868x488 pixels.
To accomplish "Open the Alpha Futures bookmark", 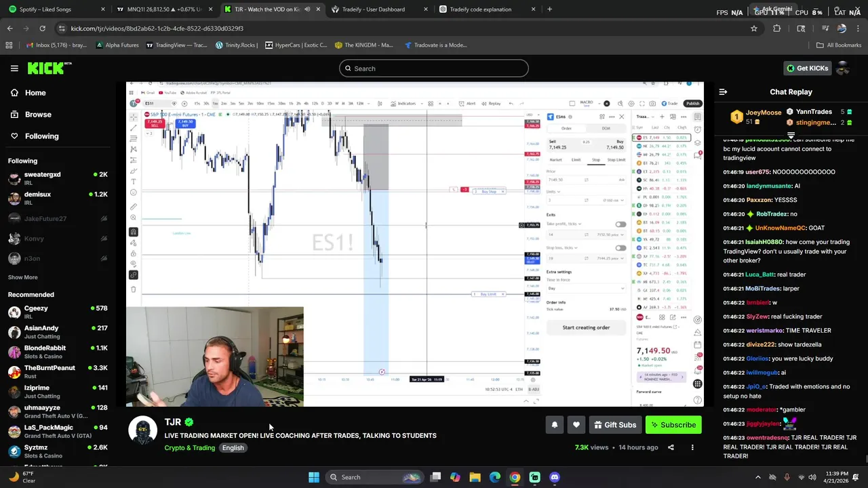I will [x=117, y=45].
